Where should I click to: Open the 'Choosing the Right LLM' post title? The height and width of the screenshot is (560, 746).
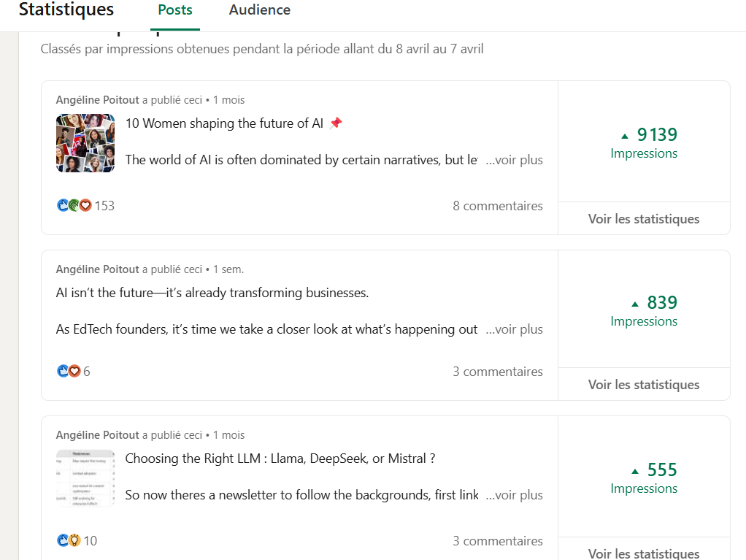point(280,459)
